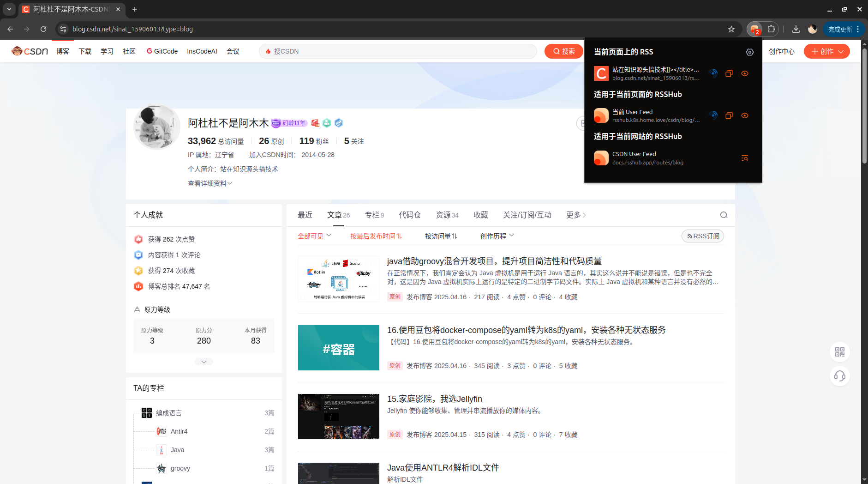Image resolution: width=868 pixels, height=484 pixels.
Task: Open the groovy column
Action: click(180, 468)
